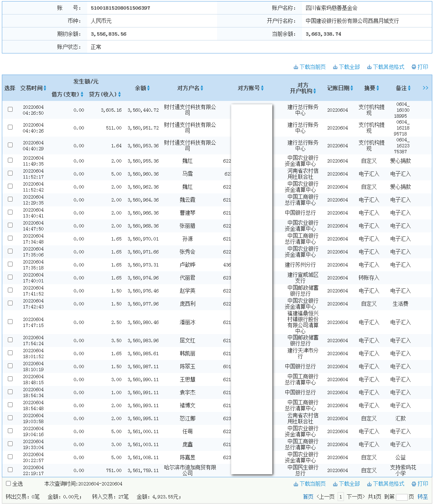
Task: Click 建行苏州分行 bank cell
Action: 301,265
